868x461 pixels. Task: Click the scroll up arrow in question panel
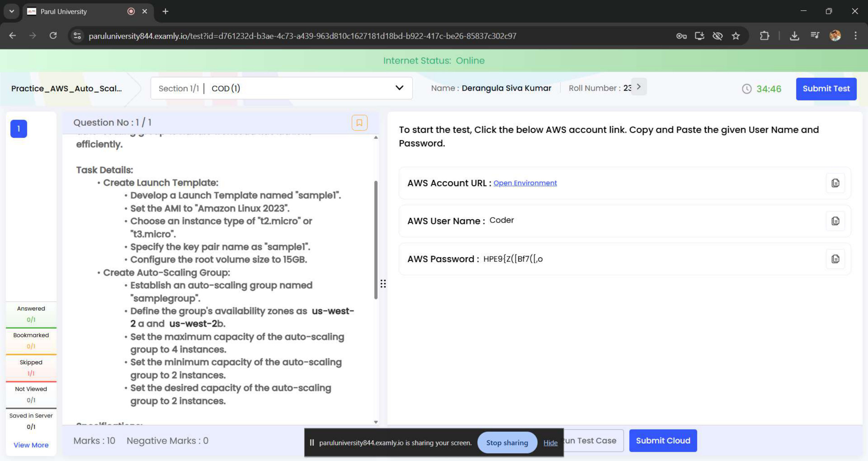(x=376, y=137)
